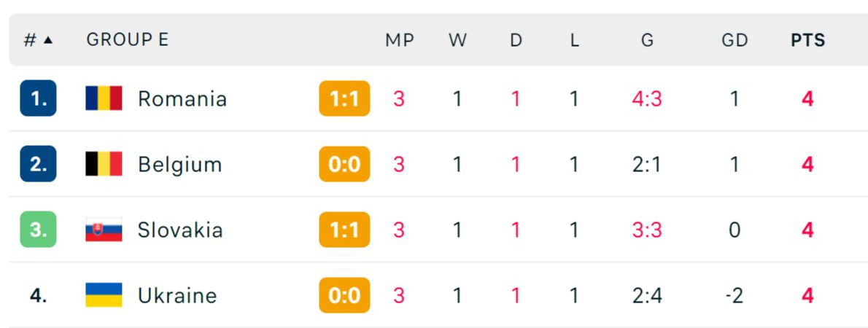This screenshot has width=868, height=328.
Task: Click the Romania flag icon
Action: coord(104,98)
